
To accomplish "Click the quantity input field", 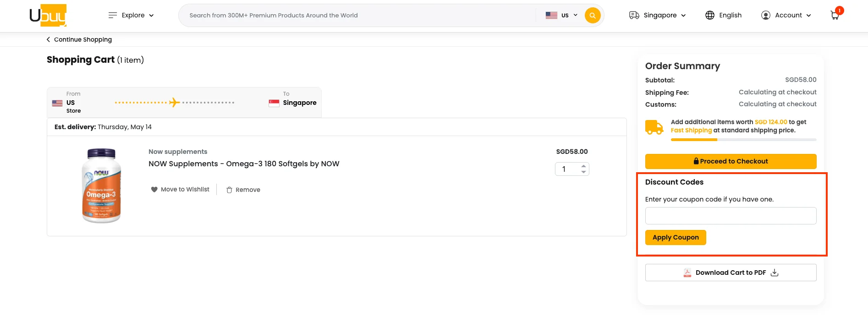I will pyautogui.click(x=567, y=169).
